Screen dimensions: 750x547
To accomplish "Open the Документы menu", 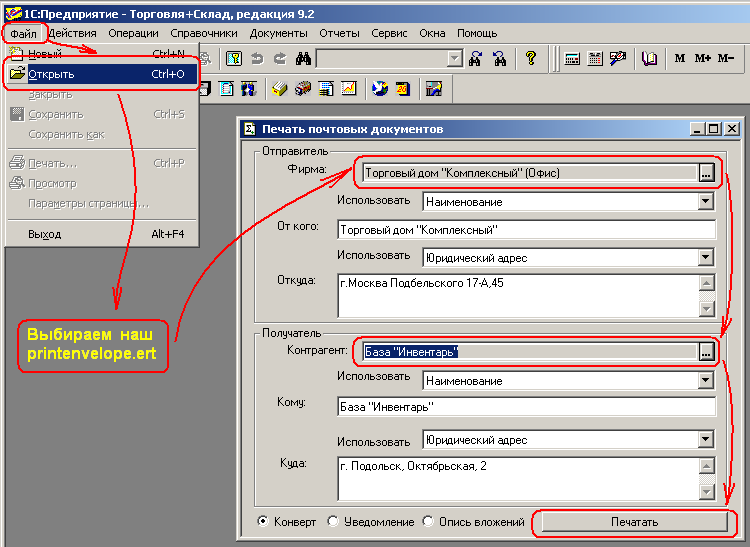I will pyautogui.click(x=278, y=33).
